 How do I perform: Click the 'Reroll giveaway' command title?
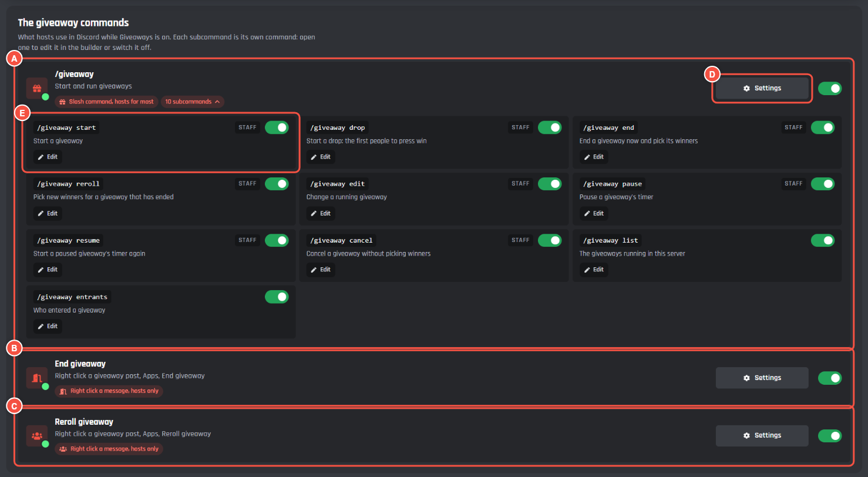[84, 422]
